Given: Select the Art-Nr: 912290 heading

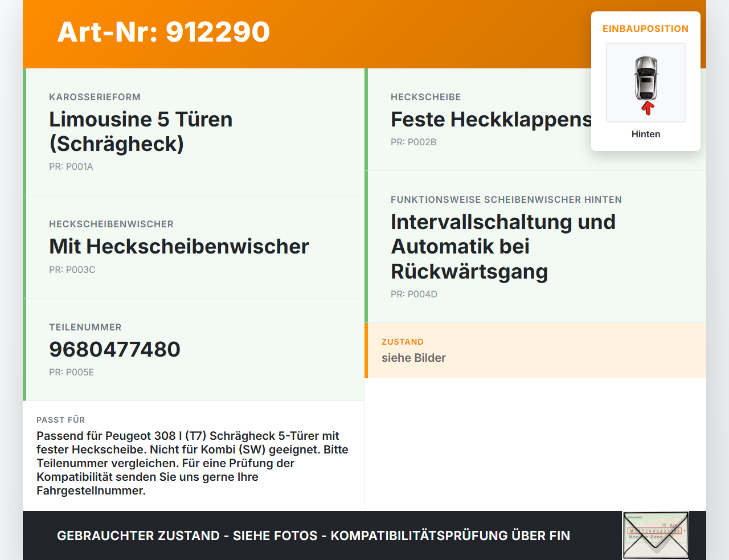Looking at the screenshot, I should (163, 32).
